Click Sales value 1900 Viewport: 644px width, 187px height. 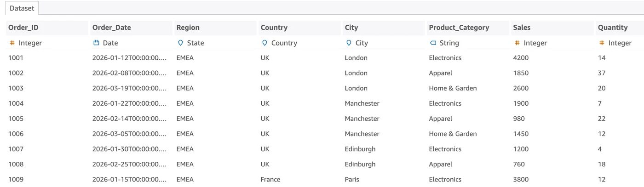coord(521,103)
